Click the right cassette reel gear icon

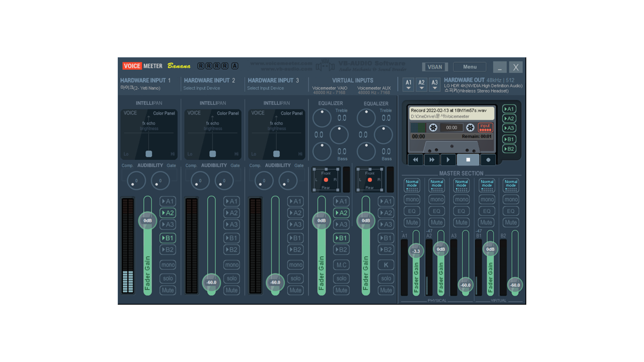coord(470,128)
